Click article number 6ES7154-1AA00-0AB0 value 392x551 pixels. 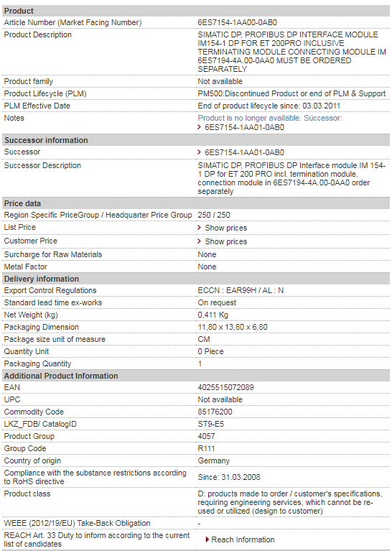[x=237, y=22]
